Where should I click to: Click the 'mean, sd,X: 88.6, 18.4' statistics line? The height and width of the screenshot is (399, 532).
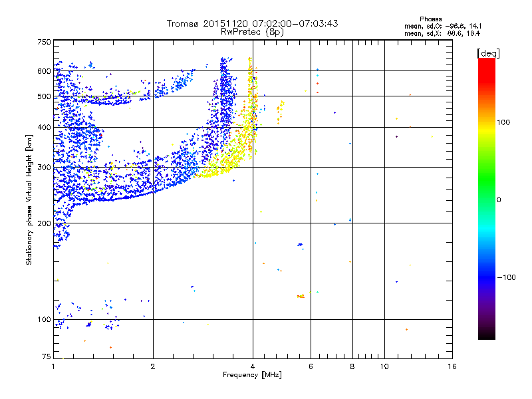click(442, 33)
